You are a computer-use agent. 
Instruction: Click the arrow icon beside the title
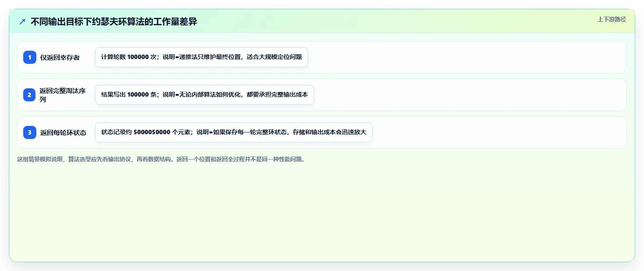(22, 22)
